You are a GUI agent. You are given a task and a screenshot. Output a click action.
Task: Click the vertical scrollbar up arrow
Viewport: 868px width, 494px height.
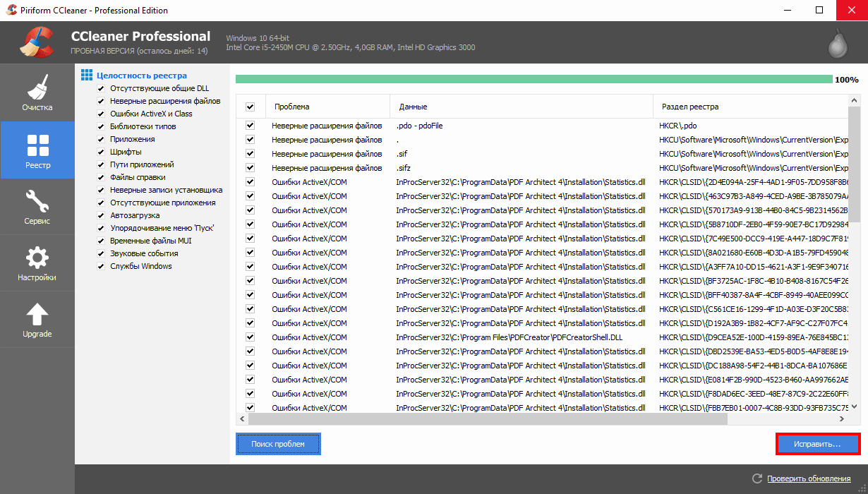[853, 101]
